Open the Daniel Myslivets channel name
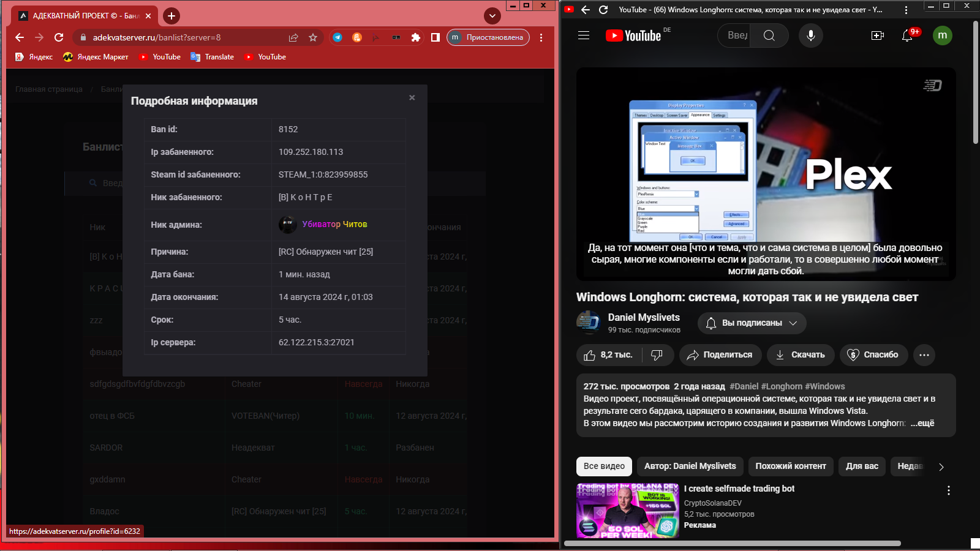The height and width of the screenshot is (551, 980). pos(644,317)
